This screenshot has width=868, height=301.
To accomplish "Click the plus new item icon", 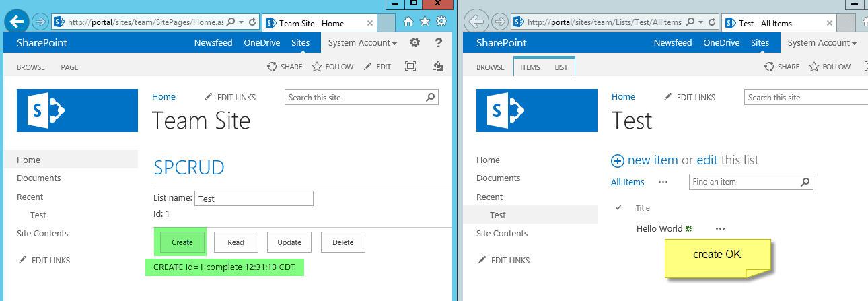I will click(618, 160).
